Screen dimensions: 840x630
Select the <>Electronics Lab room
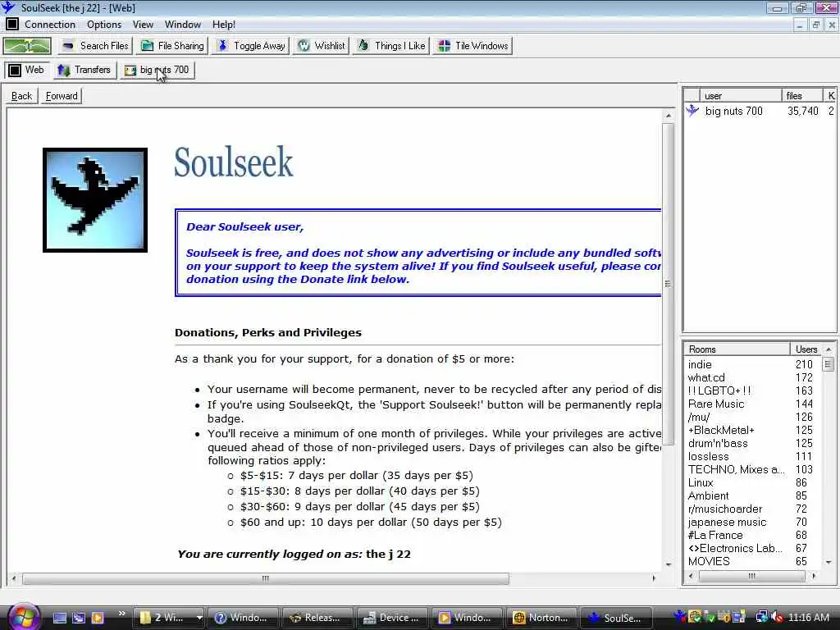pos(753,548)
